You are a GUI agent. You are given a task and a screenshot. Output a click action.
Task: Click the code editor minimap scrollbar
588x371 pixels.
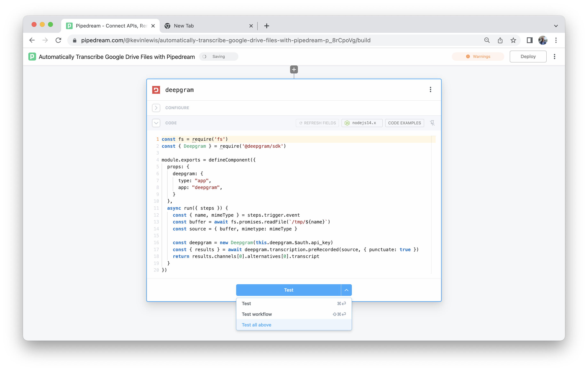click(x=434, y=204)
